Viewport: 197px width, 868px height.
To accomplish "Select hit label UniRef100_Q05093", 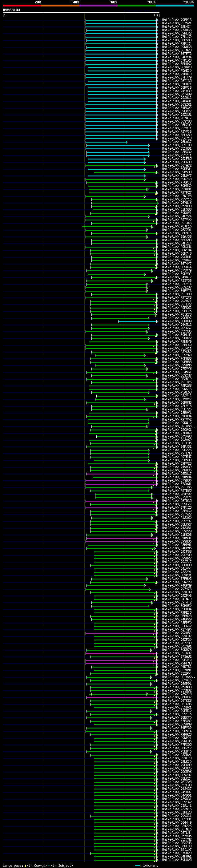I will tap(177, 437).
